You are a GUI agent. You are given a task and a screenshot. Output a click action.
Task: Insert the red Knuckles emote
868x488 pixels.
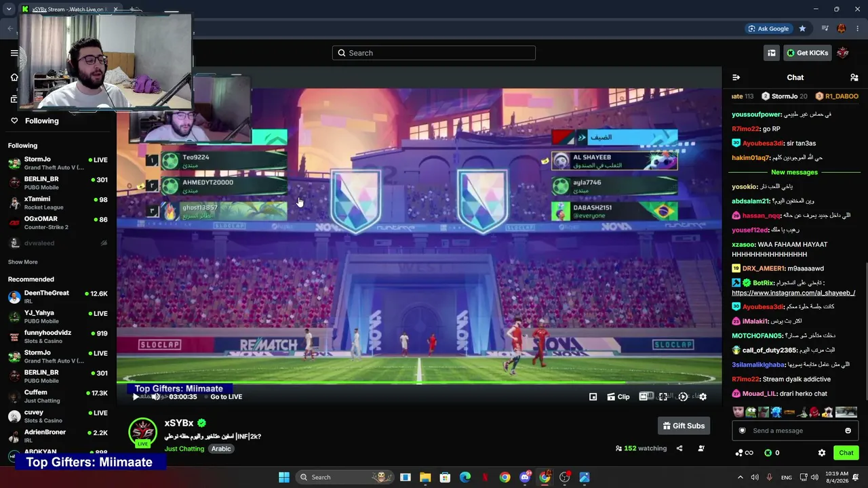[x=815, y=412]
